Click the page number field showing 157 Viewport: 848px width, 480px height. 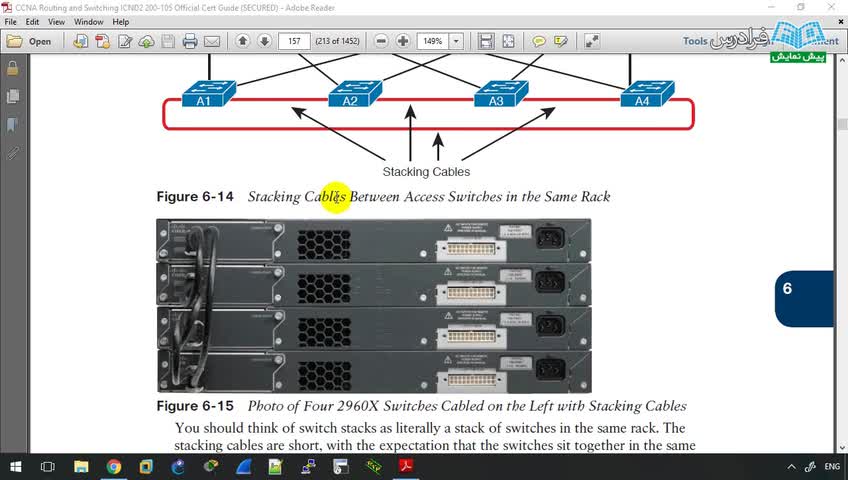(x=294, y=41)
